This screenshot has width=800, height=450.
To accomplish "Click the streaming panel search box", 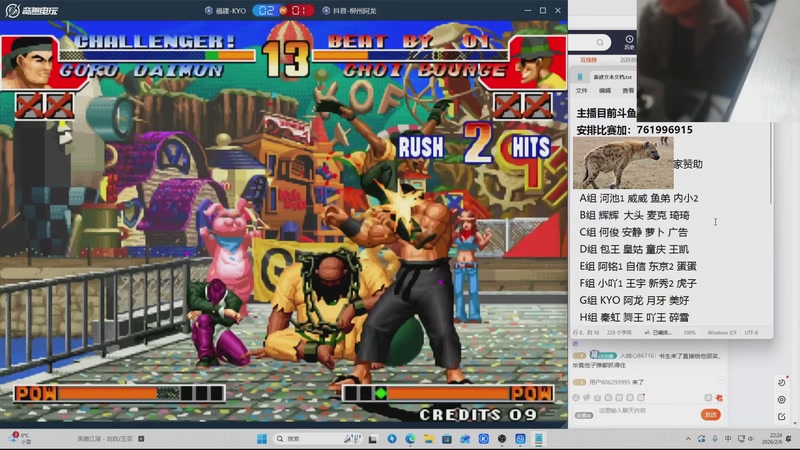I will [590, 42].
